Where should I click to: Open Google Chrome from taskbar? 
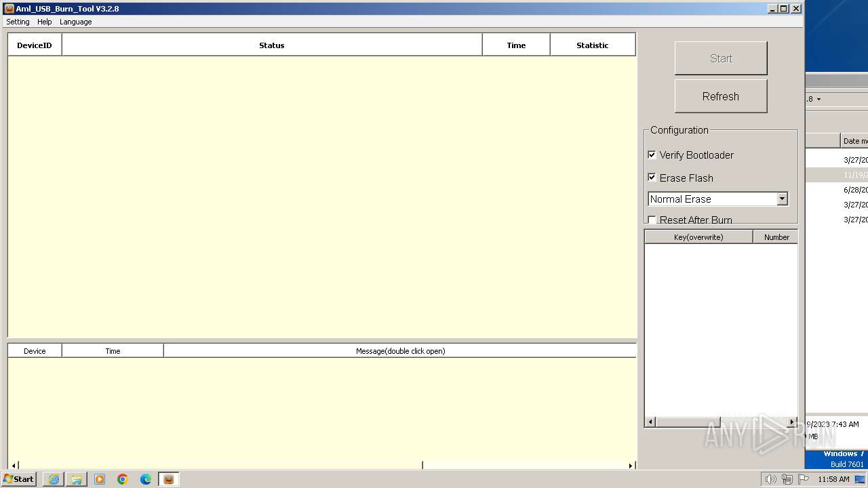pyautogui.click(x=123, y=479)
